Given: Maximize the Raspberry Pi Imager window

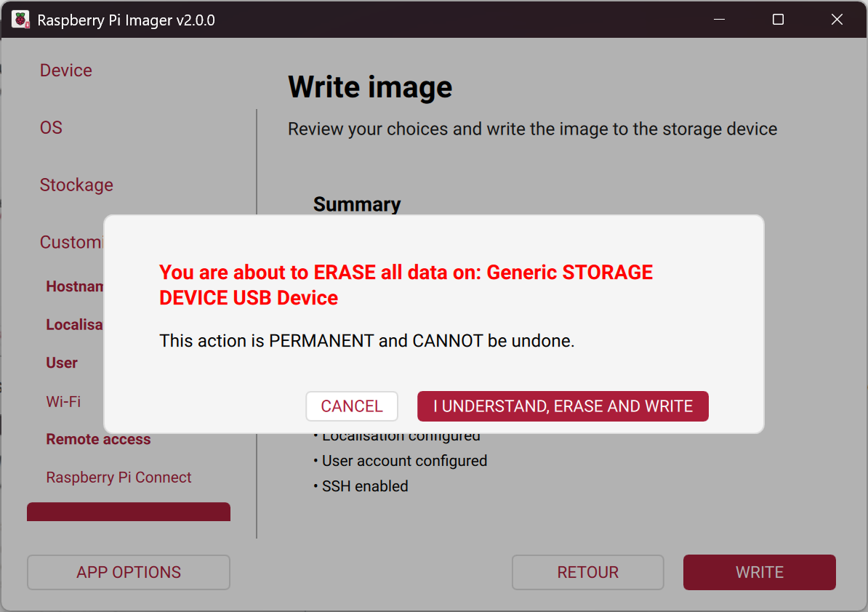Looking at the screenshot, I should (x=778, y=20).
